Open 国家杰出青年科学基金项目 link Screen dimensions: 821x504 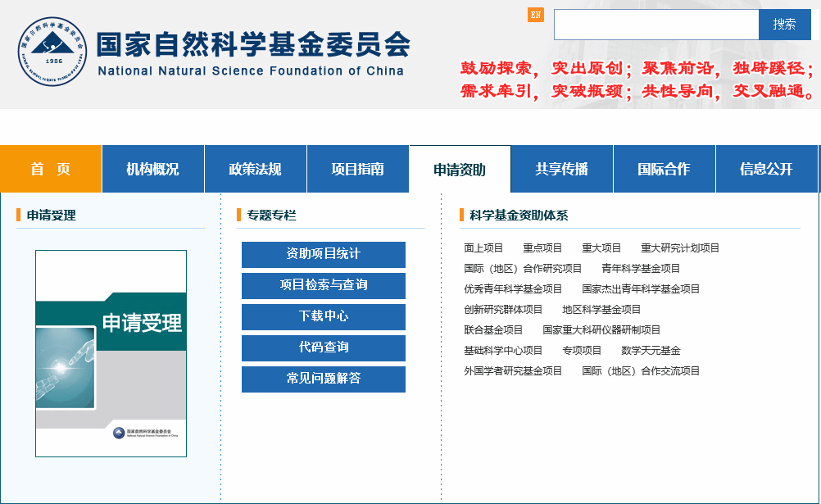[x=641, y=289]
